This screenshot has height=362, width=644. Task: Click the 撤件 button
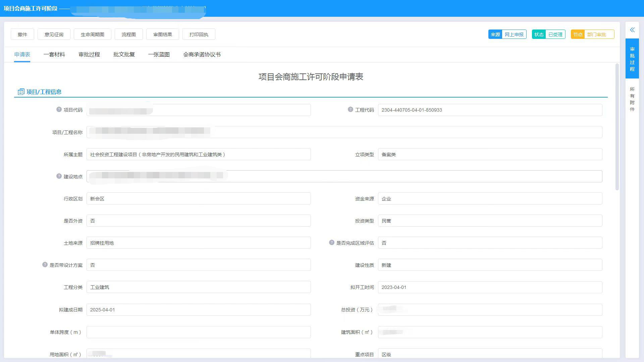(x=22, y=34)
